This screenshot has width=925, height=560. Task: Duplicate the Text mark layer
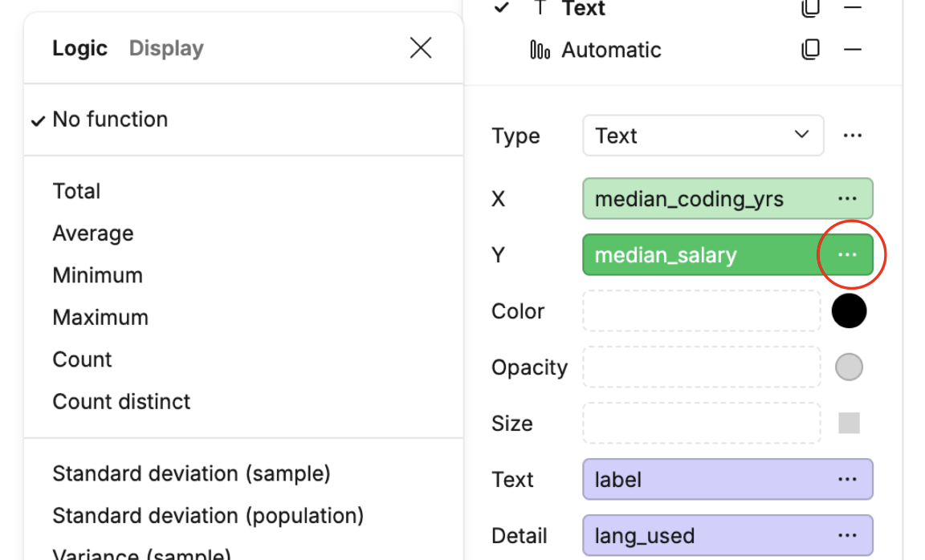pos(810,9)
